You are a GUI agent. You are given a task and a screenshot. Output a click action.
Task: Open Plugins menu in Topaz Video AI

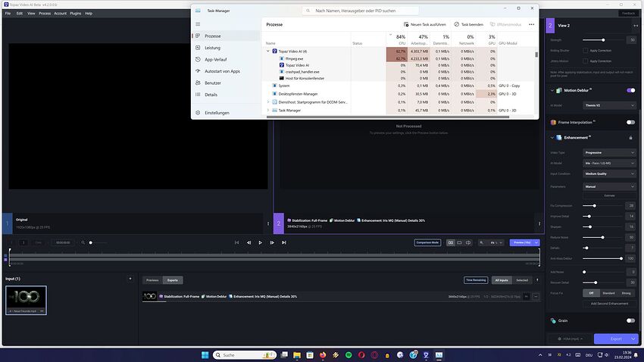pos(76,14)
